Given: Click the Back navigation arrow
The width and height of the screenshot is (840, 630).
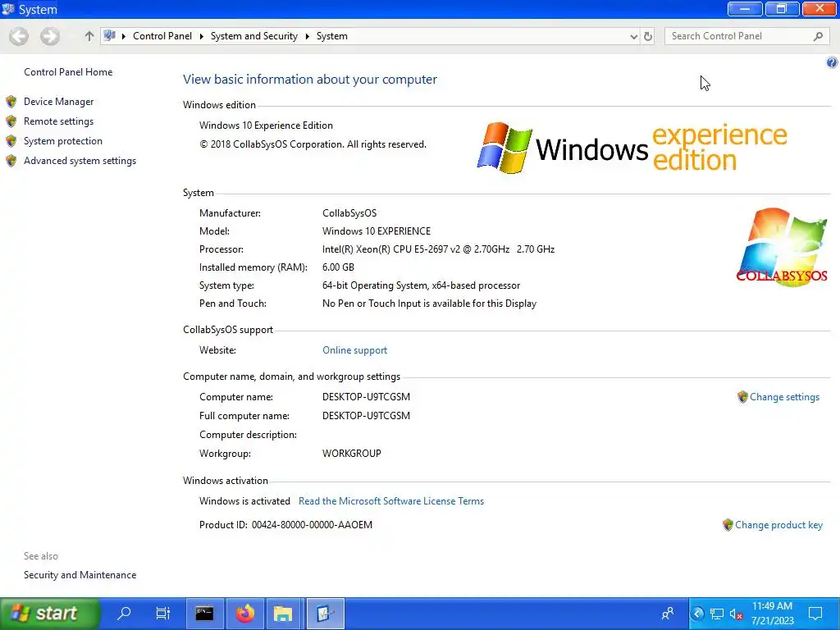Looking at the screenshot, I should tap(20, 36).
